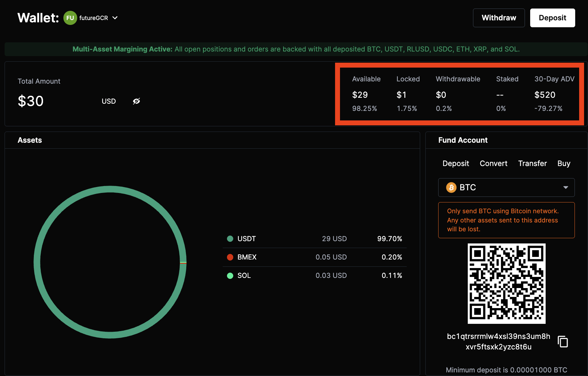Screen dimensions: 588x376
Task: Click the 30-Day ADV $520 value
Action: (x=545, y=95)
